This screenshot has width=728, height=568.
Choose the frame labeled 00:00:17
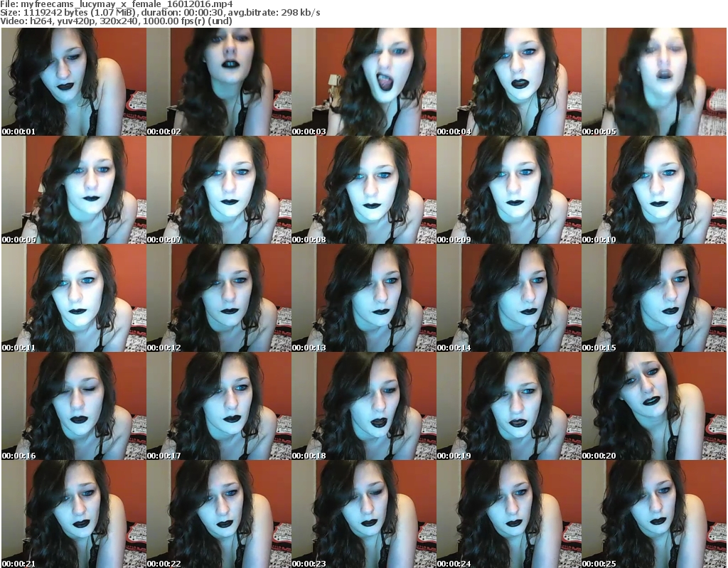point(219,406)
